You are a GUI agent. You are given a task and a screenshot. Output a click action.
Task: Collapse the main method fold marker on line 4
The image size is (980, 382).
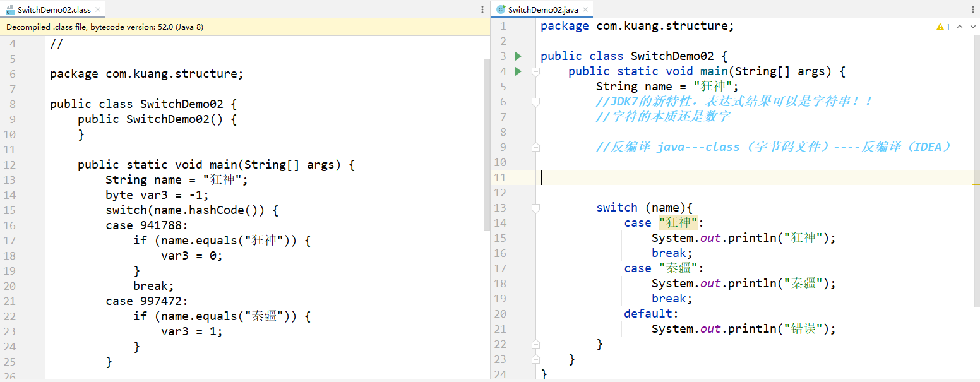pos(535,71)
